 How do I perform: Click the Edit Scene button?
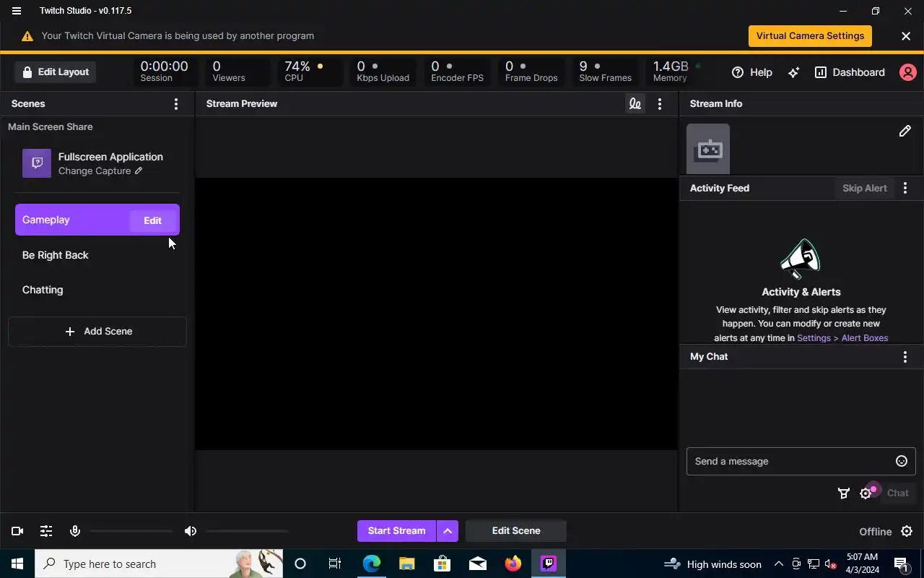[x=516, y=531]
